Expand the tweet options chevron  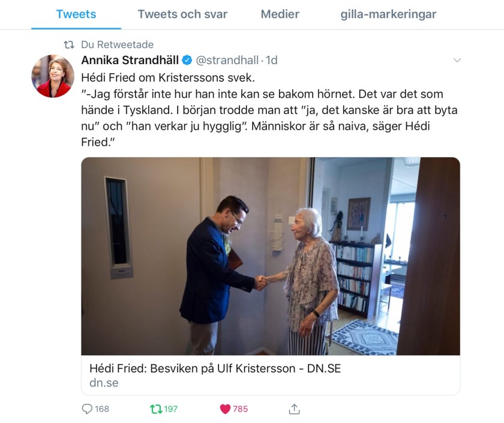[x=457, y=60]
